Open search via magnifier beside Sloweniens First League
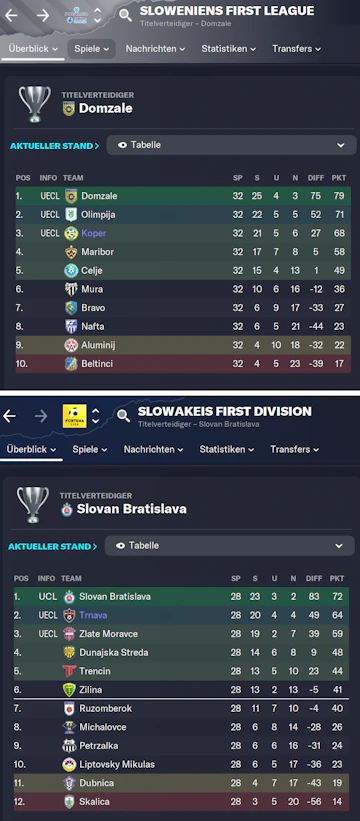Screen dimensions: 360x821 tap(125, 15)
